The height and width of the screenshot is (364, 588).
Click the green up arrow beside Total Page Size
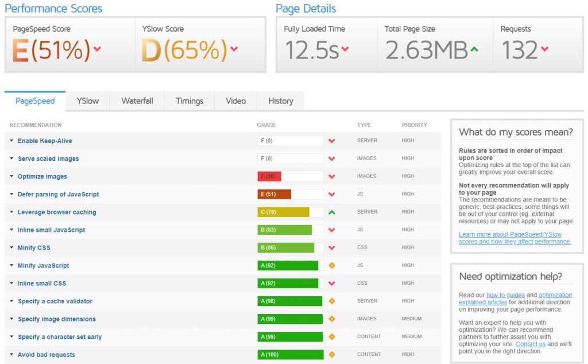(474, 49)
